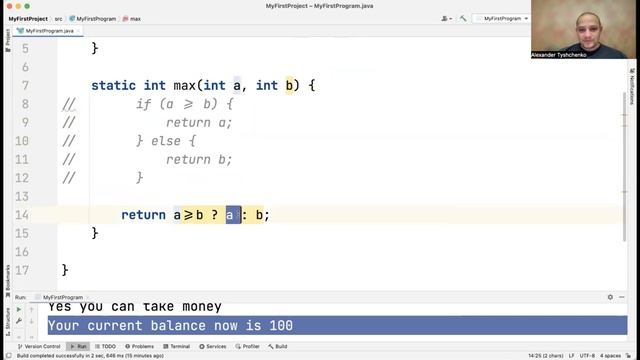The height and width of the screenshot is (360, 640).
Task: Change 4 spaces indent setting
Action: coord(610,356)
